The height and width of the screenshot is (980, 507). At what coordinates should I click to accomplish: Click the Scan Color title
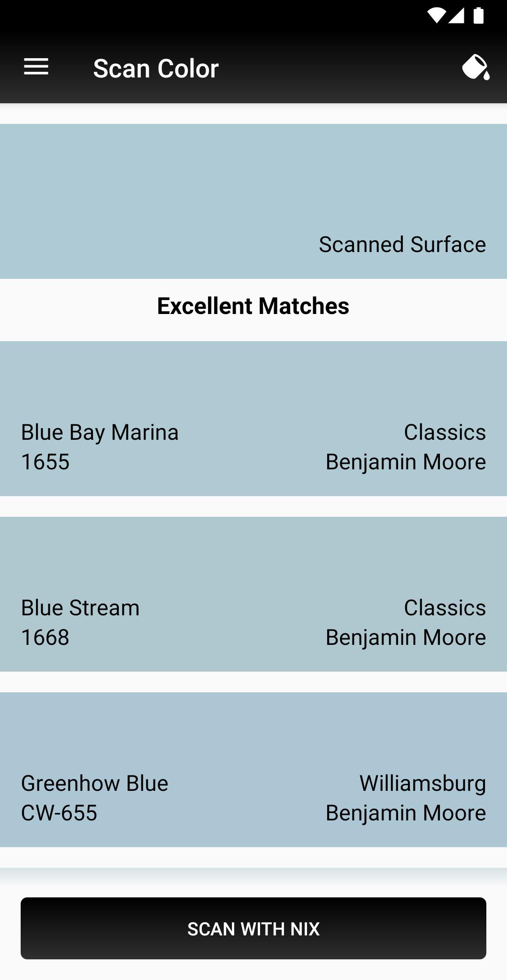[x=156, y=69]
